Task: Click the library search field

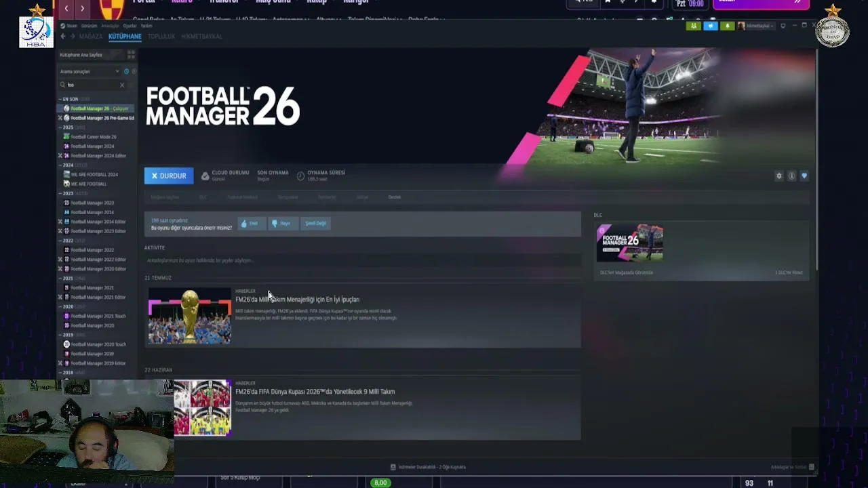Action: click(x=92, y=85)
